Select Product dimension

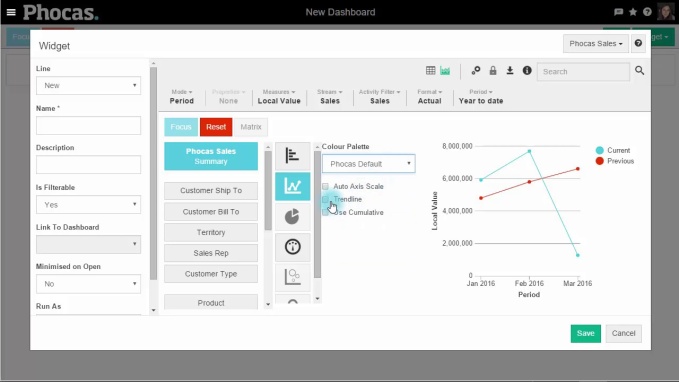click(211, 302)
